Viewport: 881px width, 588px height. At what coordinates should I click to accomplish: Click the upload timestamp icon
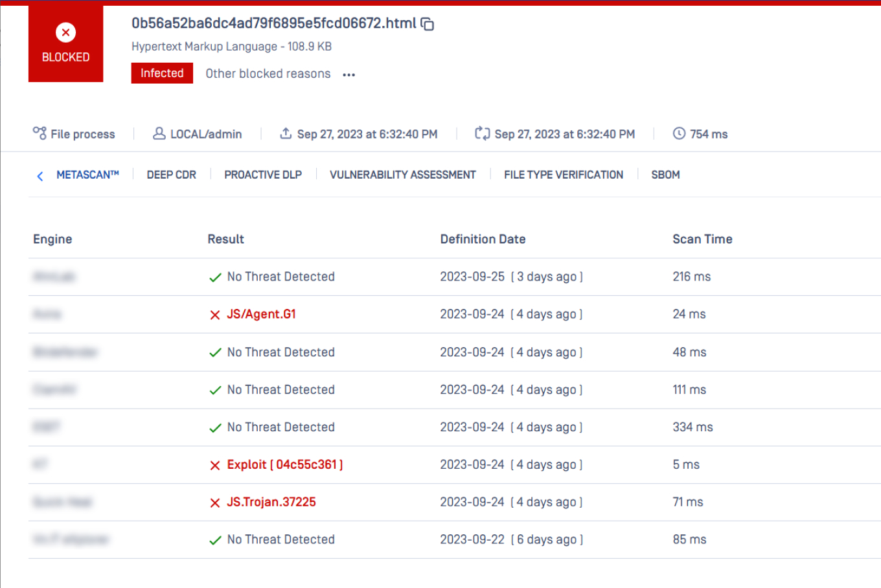(285, 133)
